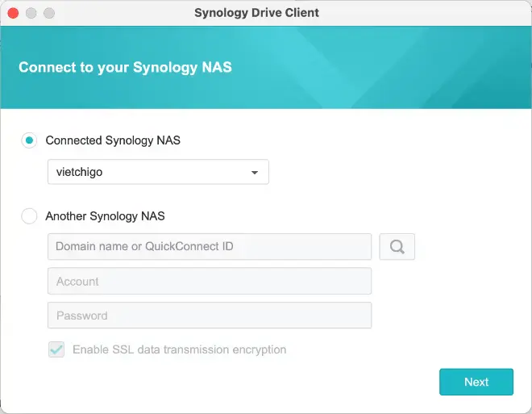Toggle the Enable SSL encryption checkbox
The height and width of the screenshot is (414, 532).
pyautogui.click(x=56, y=349)
